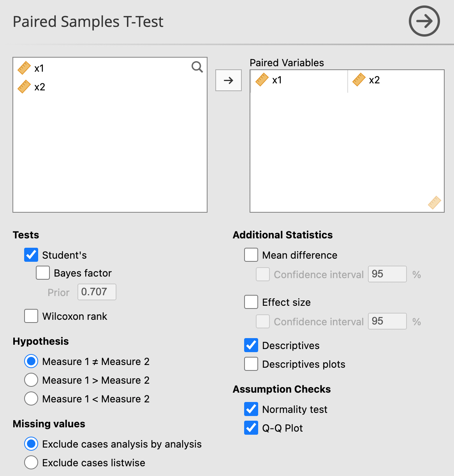The width and height of the screenshot is (454, 476).
Task: Click the ruler icon next to x1 in Paired Variables
Action: (x=262, y=80)
